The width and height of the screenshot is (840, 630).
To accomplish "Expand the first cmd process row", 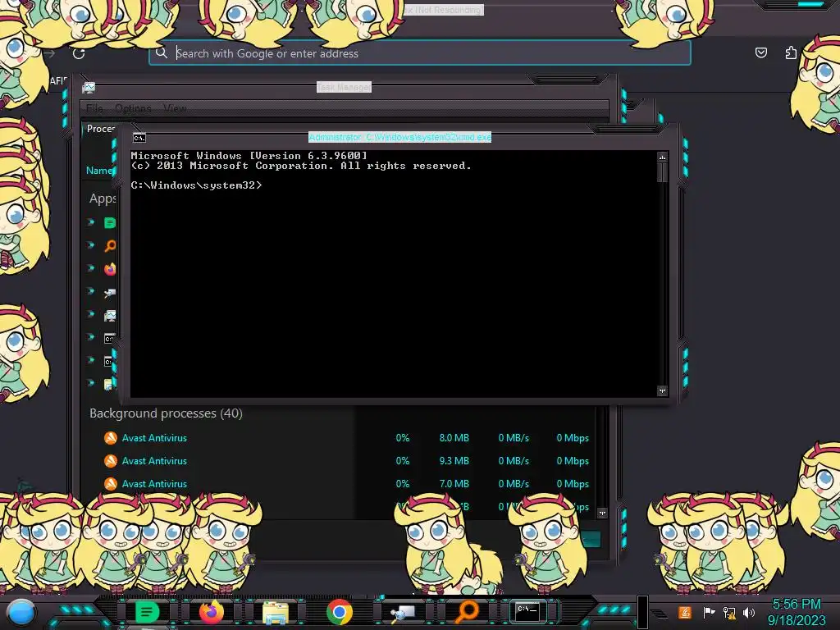I will point(91,337).
